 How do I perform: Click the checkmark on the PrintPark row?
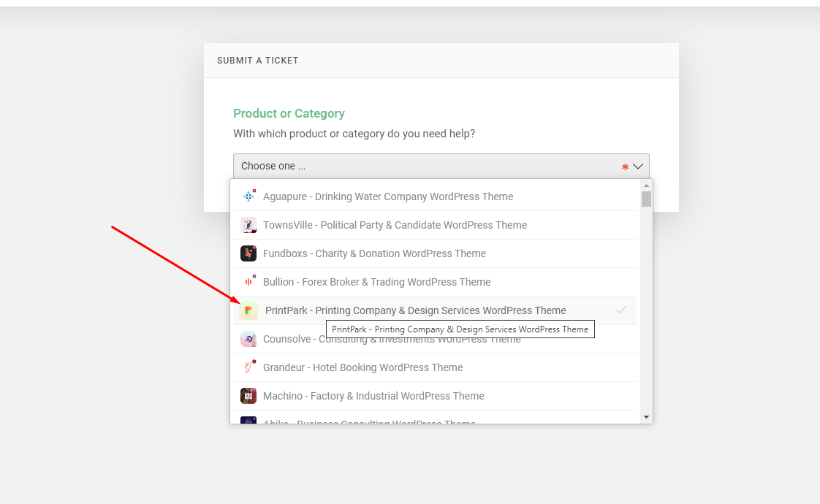tap(620, 310)
